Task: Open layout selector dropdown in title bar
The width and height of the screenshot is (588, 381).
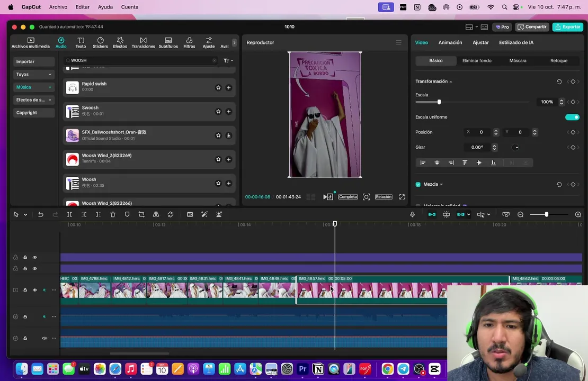Action: click(471, 27)
